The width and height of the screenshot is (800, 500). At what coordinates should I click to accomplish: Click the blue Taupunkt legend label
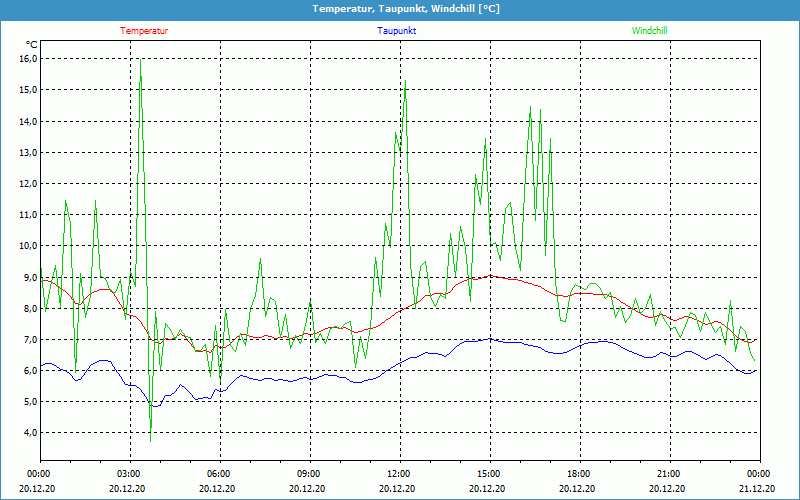click(x=397, y=30)
